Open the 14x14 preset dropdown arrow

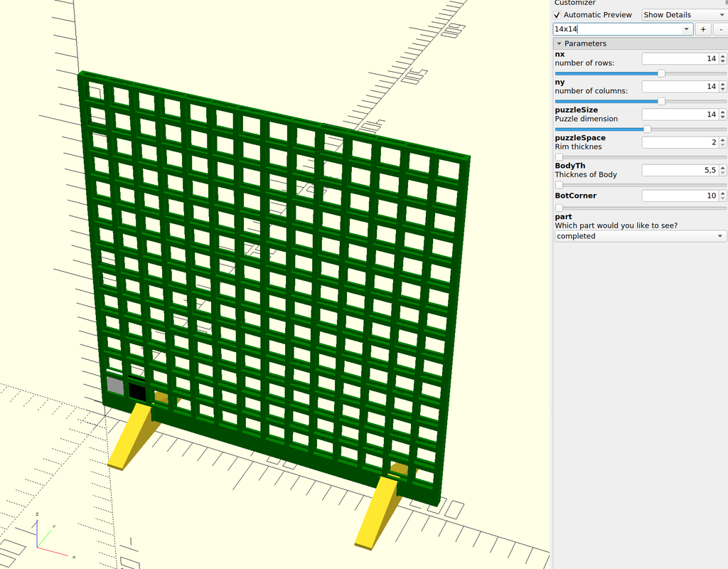tap(686, 29)
